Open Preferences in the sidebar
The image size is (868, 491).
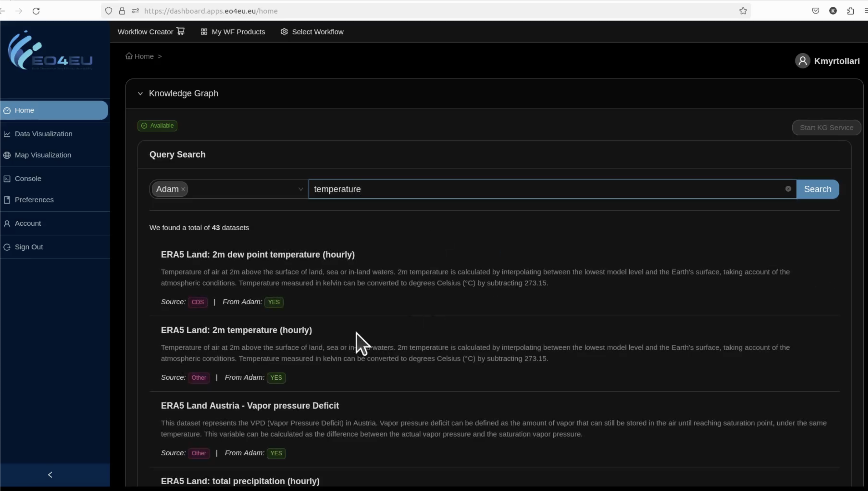[x=55, y=200]
